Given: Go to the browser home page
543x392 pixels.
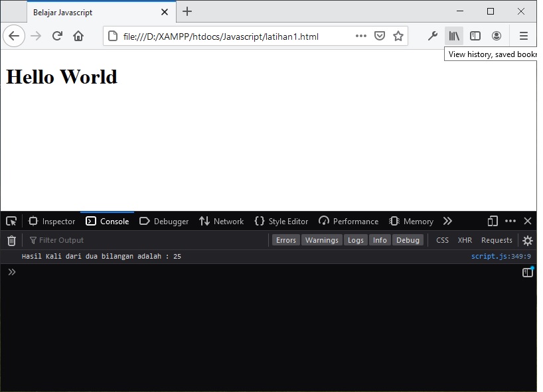Looking at the screenshot, I should point(78,36).
